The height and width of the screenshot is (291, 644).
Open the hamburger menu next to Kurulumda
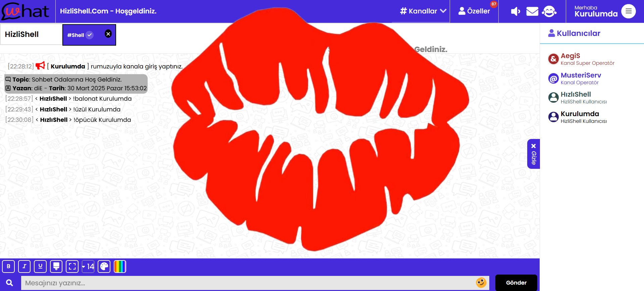coord(628,11)
